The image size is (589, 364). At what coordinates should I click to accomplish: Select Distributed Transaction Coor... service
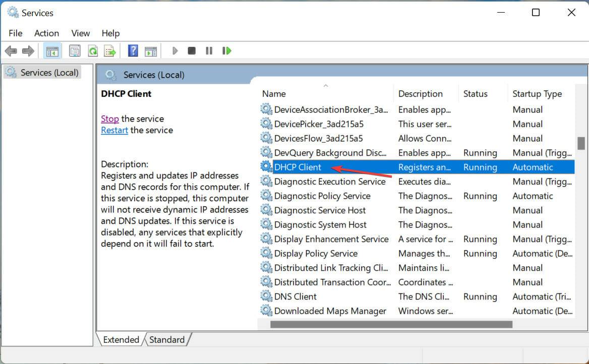tap(332, 282)
